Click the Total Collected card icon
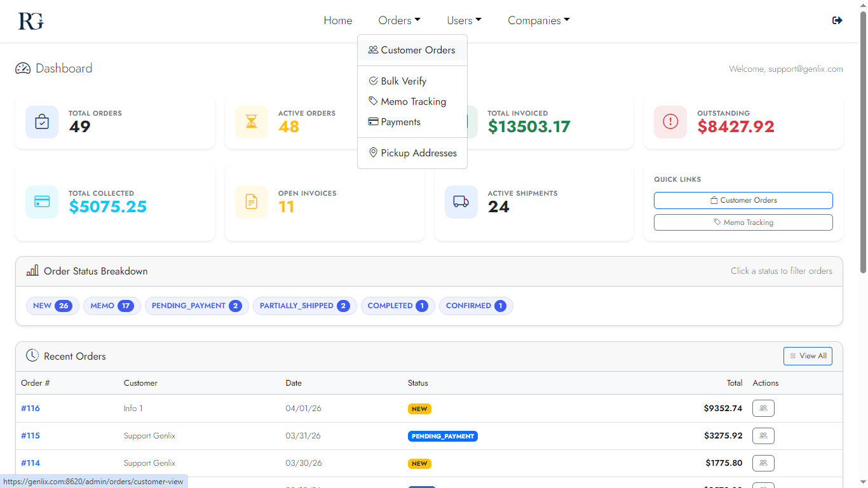Screen dimensions: 868x488 (x=42, y=202)
